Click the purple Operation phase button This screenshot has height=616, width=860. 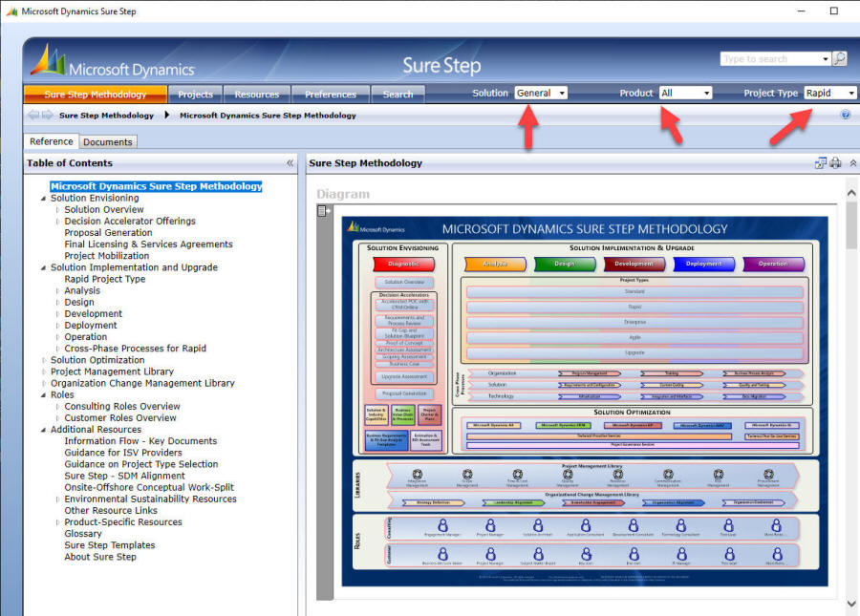773,265
